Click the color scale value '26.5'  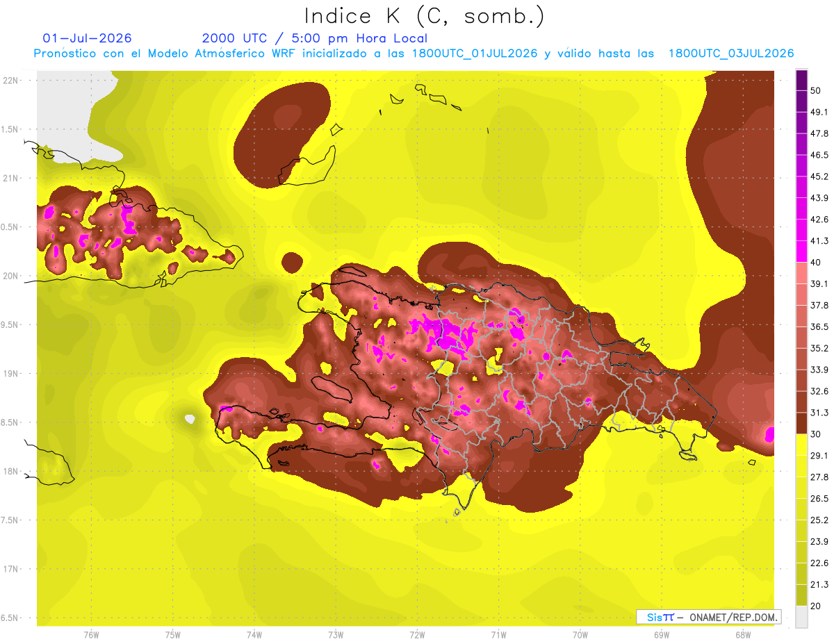[x=819, y=499]
